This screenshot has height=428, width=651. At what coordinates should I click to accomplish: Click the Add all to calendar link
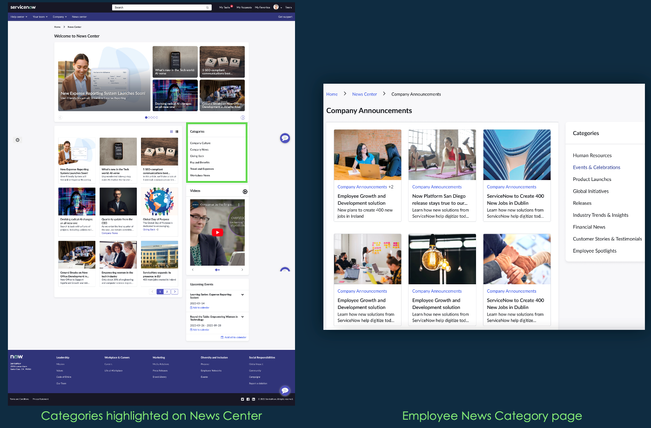click(x=234, y=337)
